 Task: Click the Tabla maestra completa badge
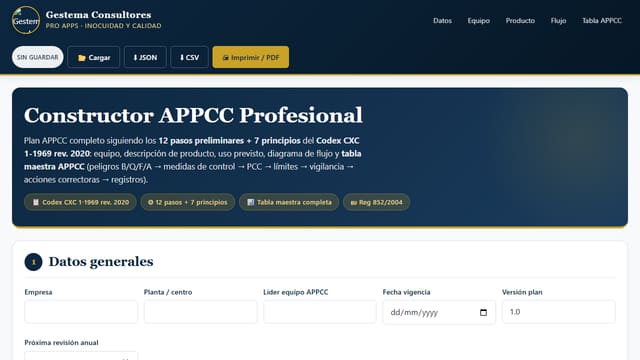click(x=289, y=202)
